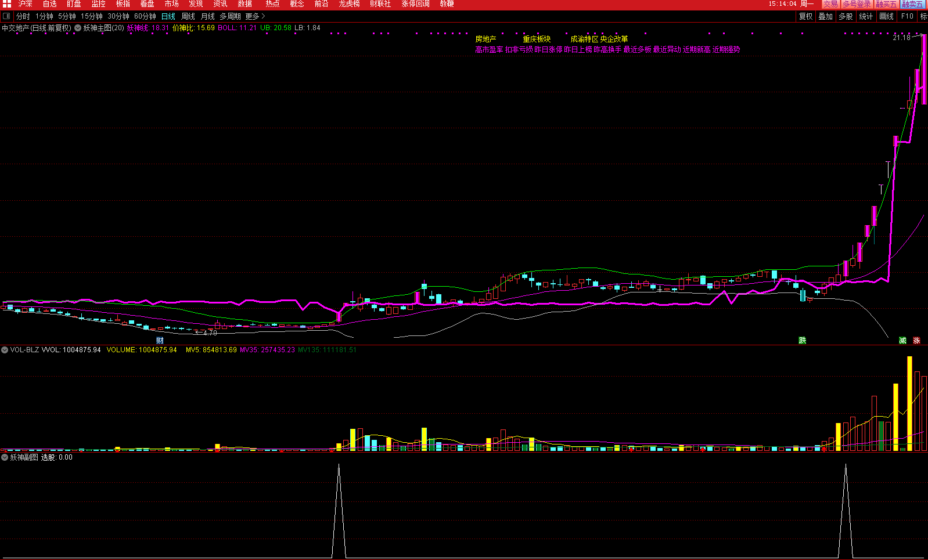Click the 统计 statistics button

(866, 16)
